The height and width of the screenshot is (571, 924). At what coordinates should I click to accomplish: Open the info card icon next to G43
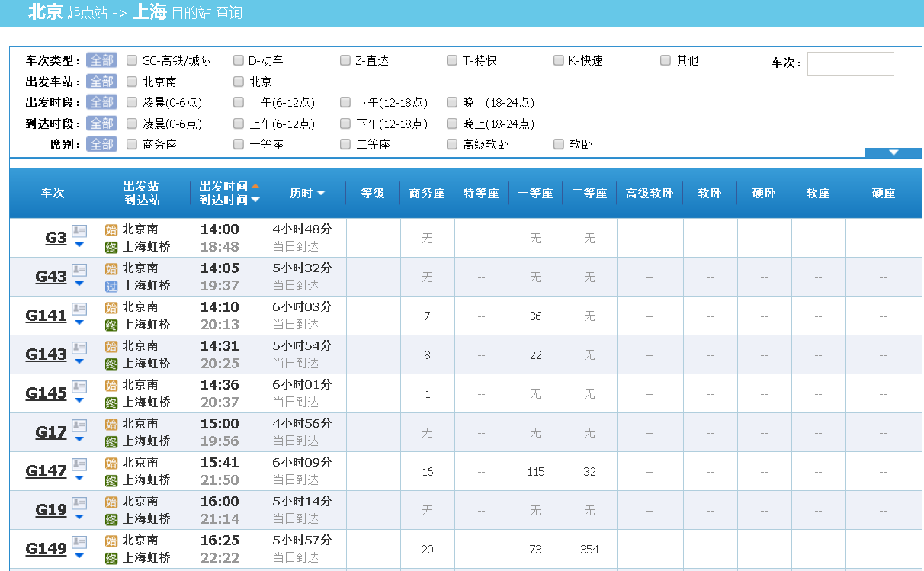79,269
